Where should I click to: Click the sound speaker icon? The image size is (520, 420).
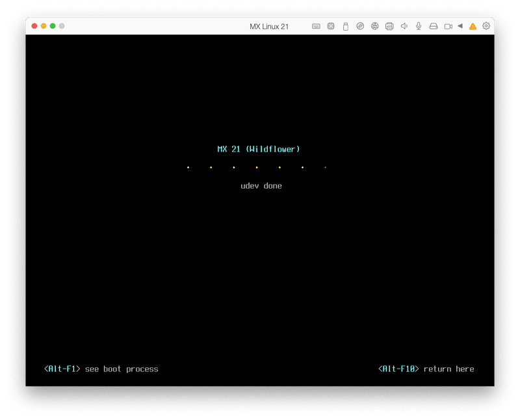tap(404, 26)
